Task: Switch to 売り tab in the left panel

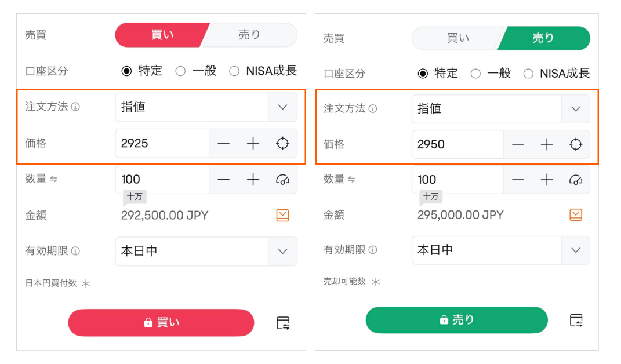Action: [x=249, y=35]
